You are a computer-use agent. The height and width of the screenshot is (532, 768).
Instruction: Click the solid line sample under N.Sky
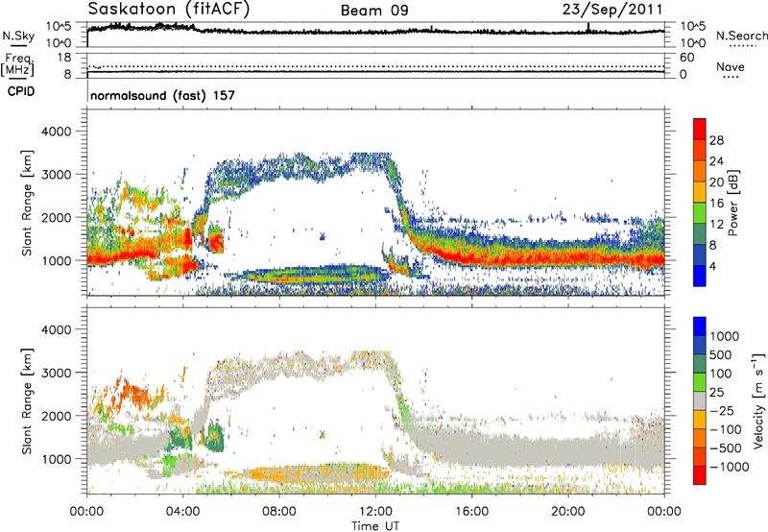point(17,45)
